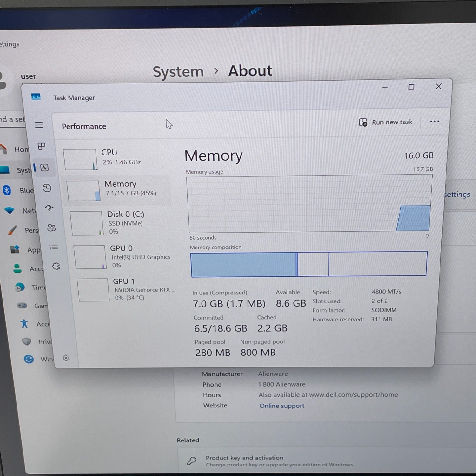Open the Startup apps page icon
This screenshot has height=476, width=476.
pos(49,208)
